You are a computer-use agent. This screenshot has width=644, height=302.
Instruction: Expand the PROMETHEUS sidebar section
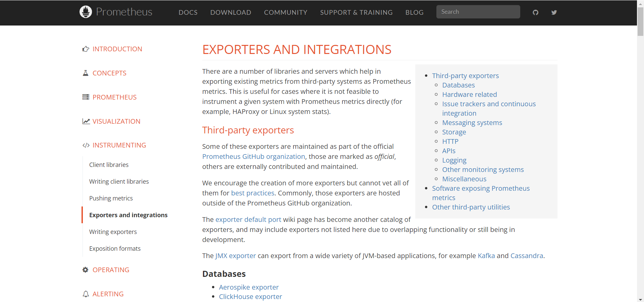114,97
